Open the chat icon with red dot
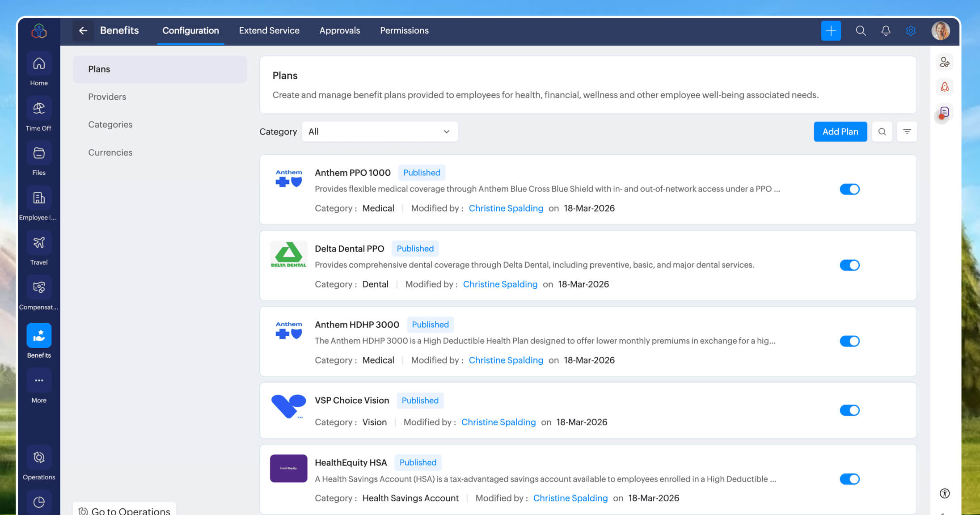The width and height of the screenshot is (980, 515). [x=944, y=113]
